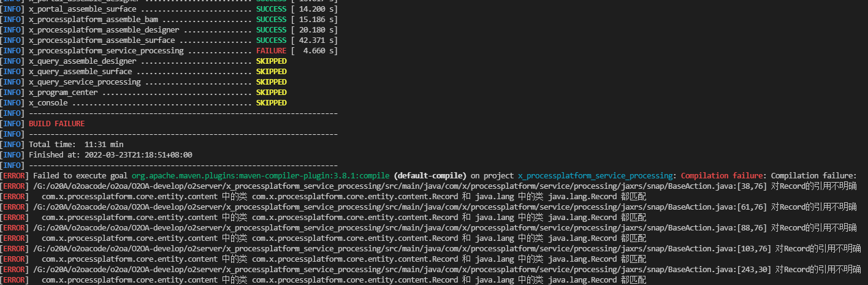Click the Finished at timestamp line

pos(110,154)
